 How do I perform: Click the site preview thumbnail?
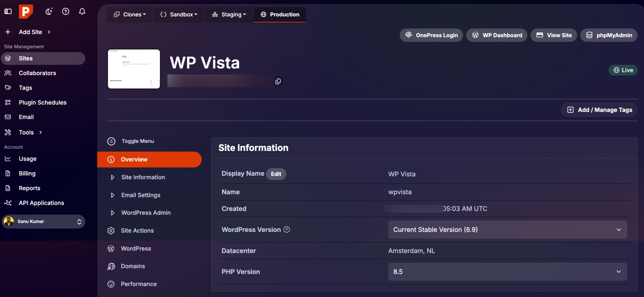click(x=134, y=69)
